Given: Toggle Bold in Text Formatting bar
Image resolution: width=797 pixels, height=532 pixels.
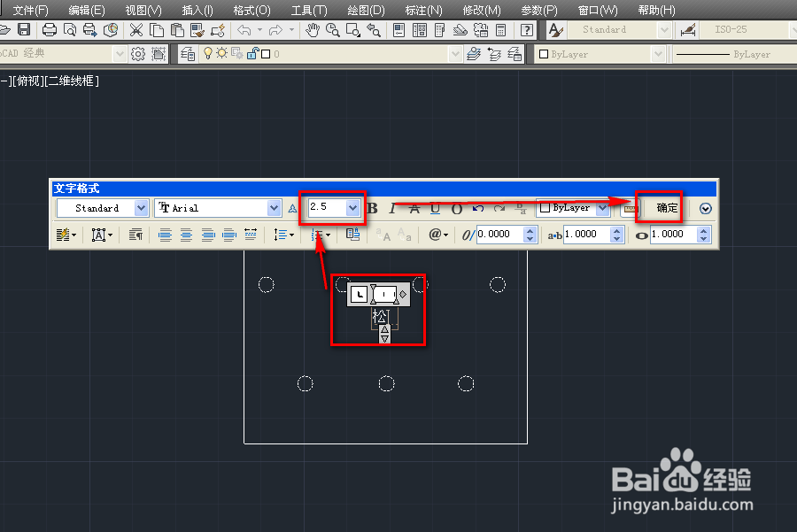Looking at the screenshot, I should tap(372, 208).
